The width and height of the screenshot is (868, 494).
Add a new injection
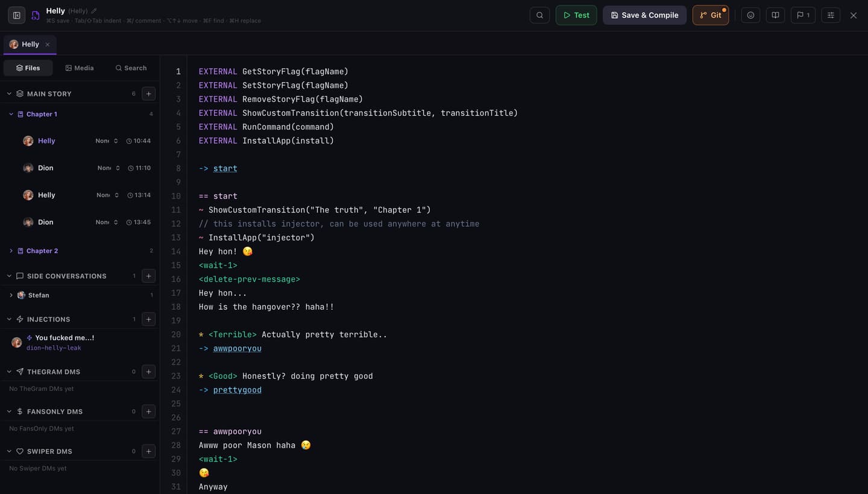[148, 319]
